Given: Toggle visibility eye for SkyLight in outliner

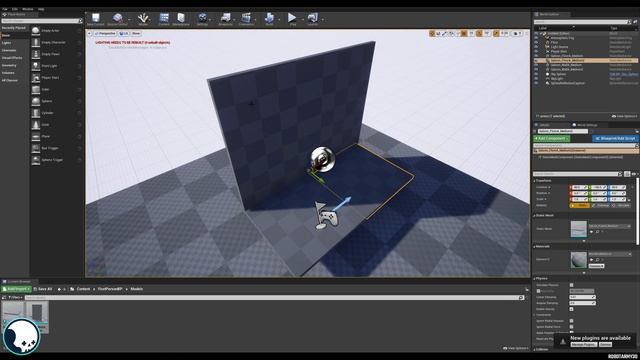Looking at the screenshot, I should tap(536, 78).
